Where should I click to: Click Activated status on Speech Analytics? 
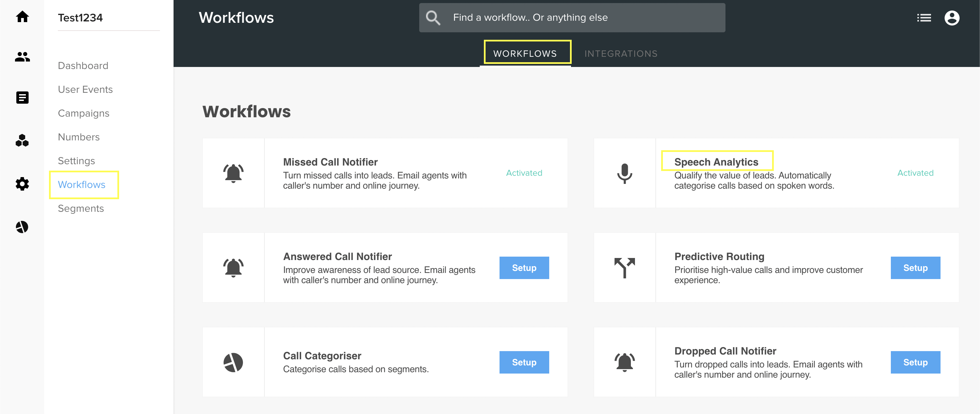coord(915,173)
